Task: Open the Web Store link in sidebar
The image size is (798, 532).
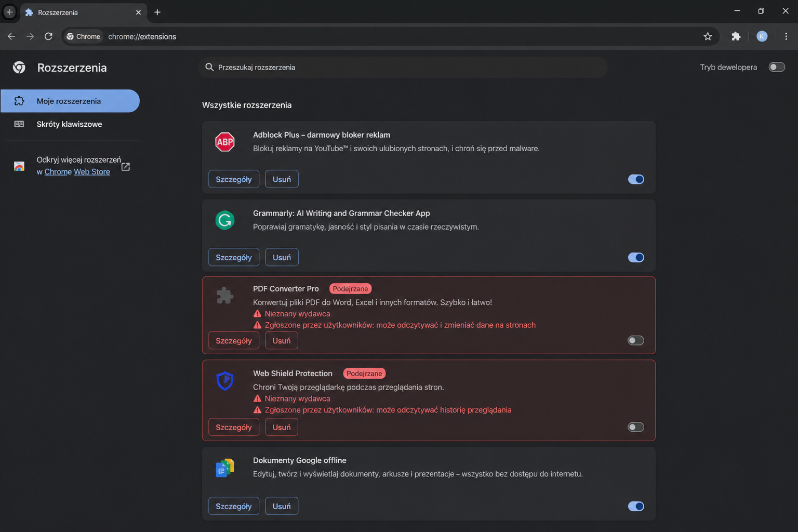Action: tap(92, 171)
